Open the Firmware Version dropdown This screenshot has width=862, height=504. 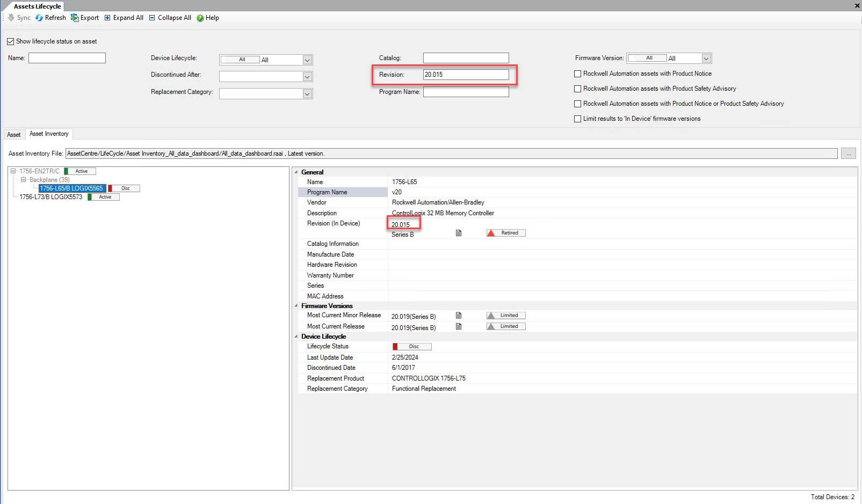[x=706, y=59]
